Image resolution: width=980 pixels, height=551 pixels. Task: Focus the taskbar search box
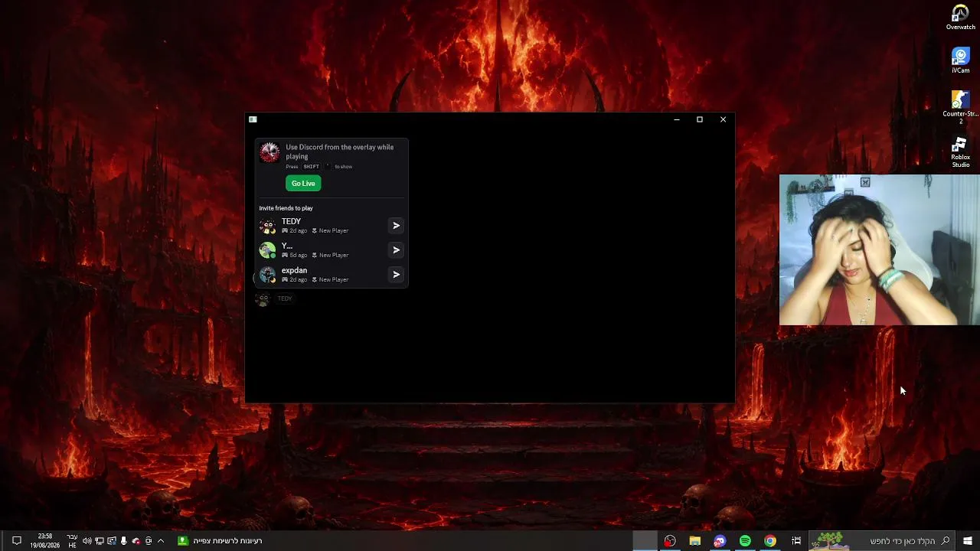coord(883,541)
